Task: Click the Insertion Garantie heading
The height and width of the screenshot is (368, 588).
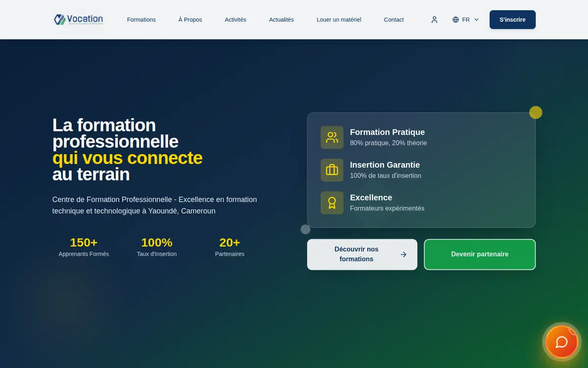Action: [385, 165]
